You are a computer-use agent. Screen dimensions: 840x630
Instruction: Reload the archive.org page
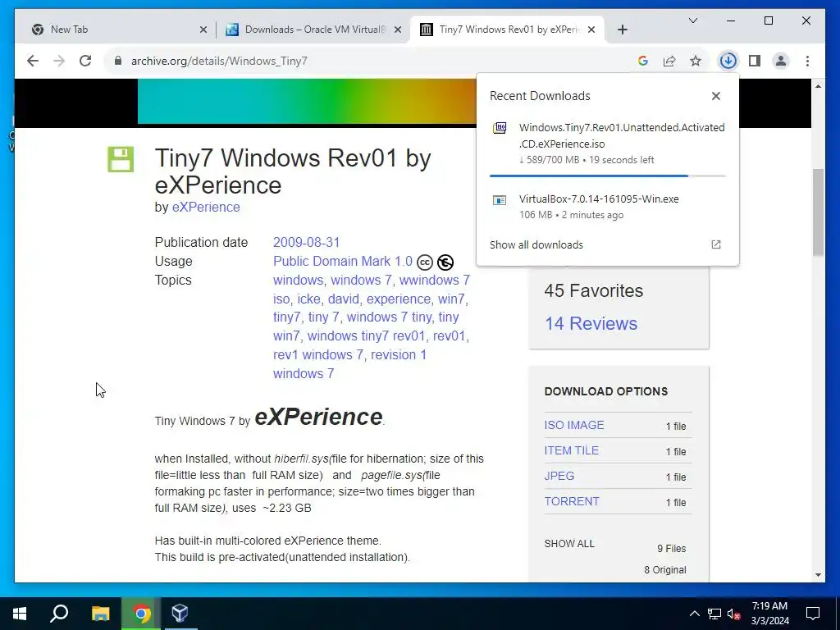85,61
